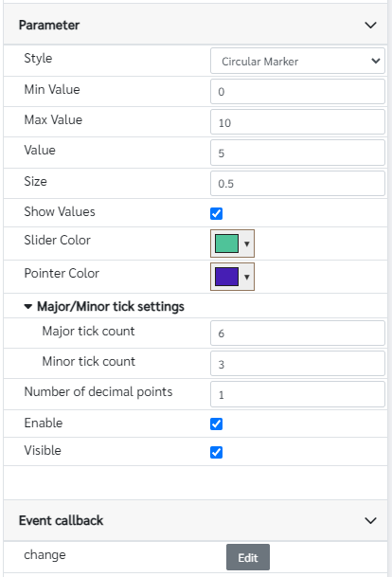Viewport: 392px width, 577px height.
Task: Click the green Slider Color swatch
Action: pyautogui.click(x=226, y=243)
